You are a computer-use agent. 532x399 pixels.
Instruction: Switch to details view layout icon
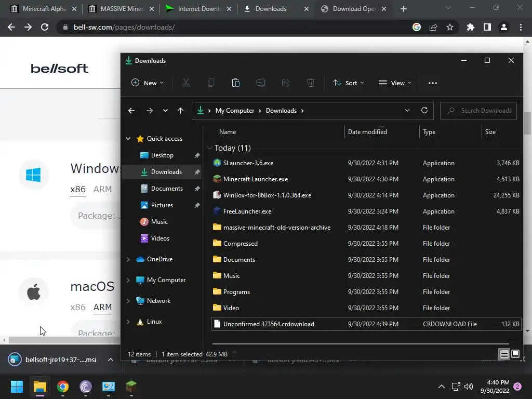point(504,354)
